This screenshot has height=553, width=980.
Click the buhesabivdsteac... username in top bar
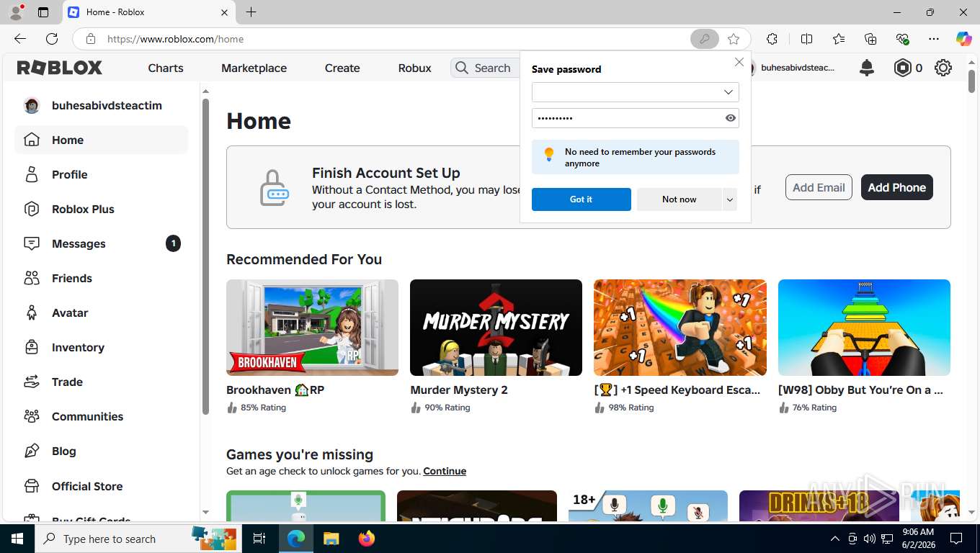pyautogui.click(x=798, y=68)
